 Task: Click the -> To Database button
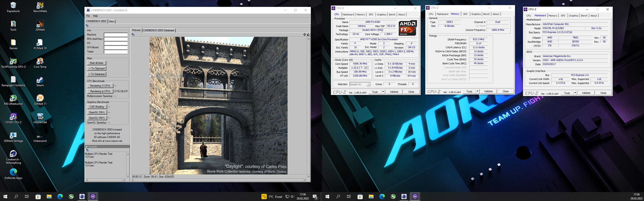(97, 74)
